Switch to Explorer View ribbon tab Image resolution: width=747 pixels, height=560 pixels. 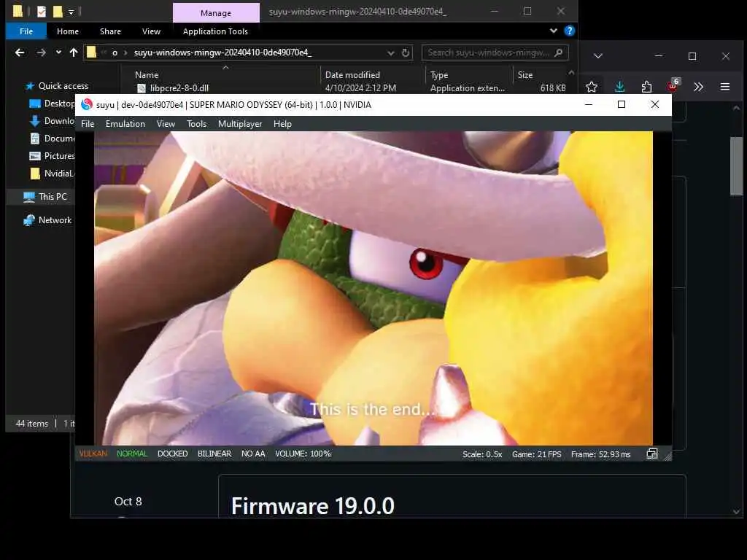(151, 31)
